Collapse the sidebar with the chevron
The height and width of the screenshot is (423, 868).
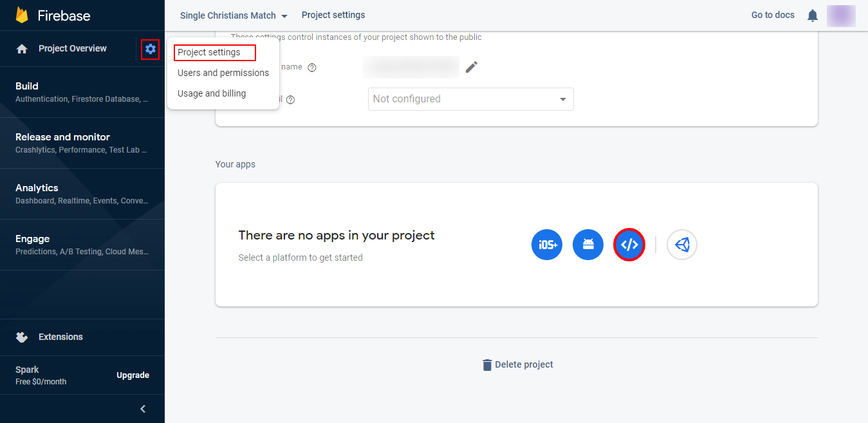(x=143, y=409)
